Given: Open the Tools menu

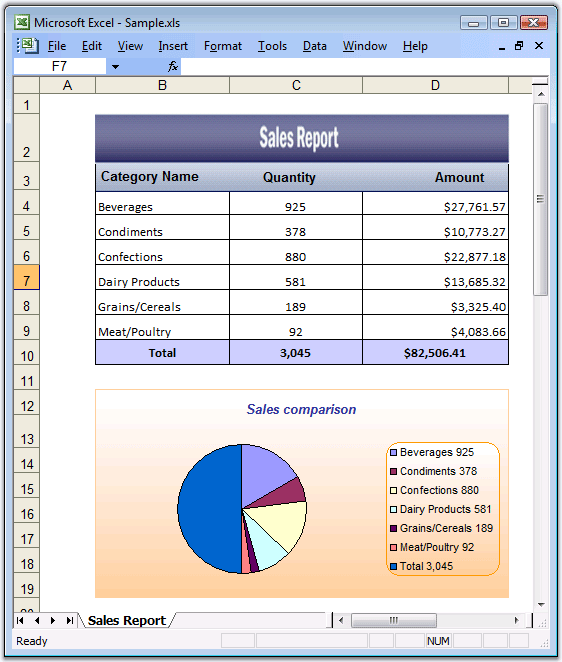Looking at the screenshot, I should click(x=272, y=46).
